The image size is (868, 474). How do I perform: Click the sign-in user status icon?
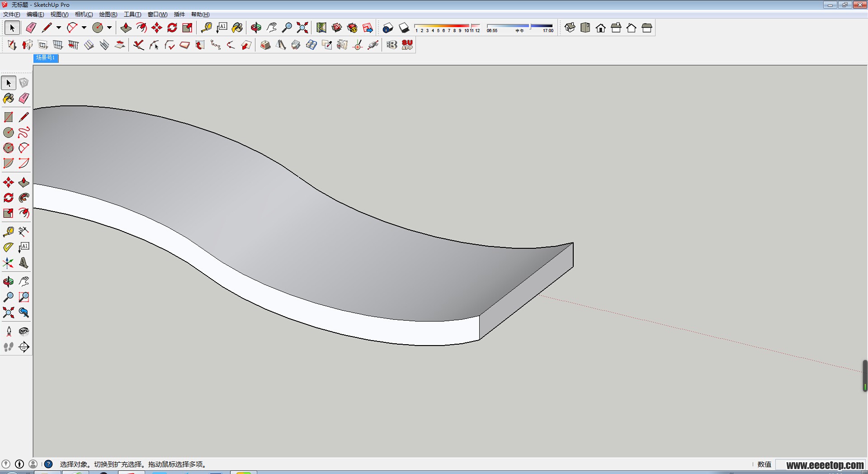[33, 464]
